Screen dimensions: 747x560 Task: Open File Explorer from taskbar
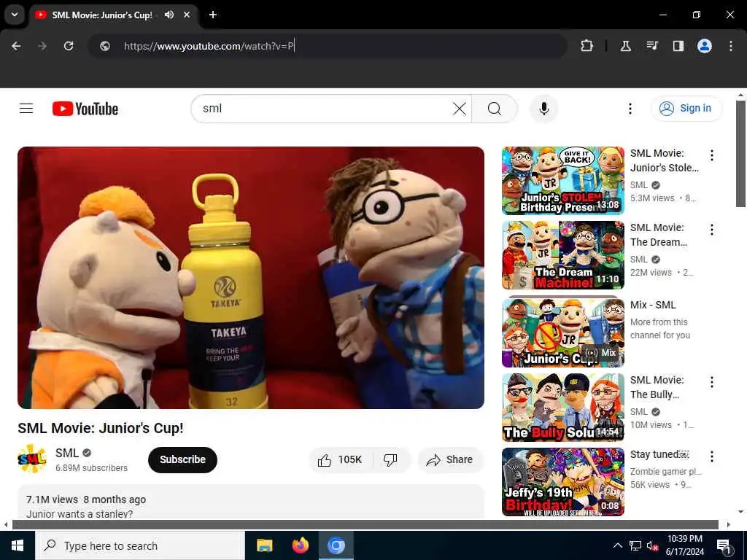tap(264, 545)
